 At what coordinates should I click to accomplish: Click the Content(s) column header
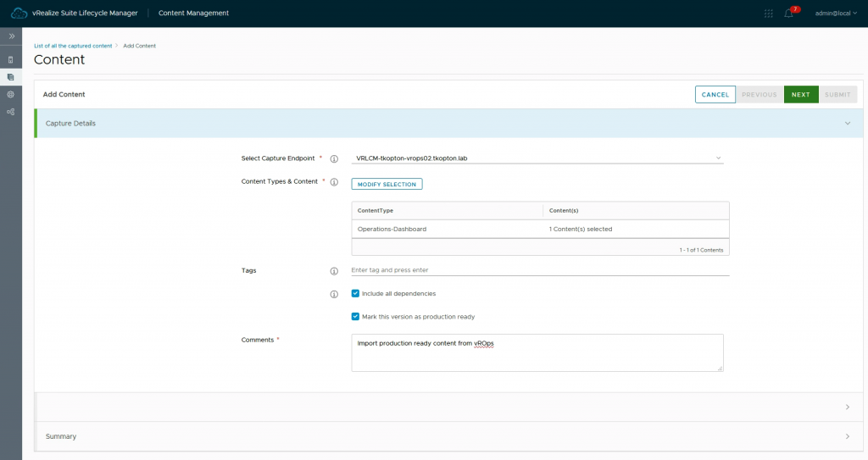[x=564, y=210]
